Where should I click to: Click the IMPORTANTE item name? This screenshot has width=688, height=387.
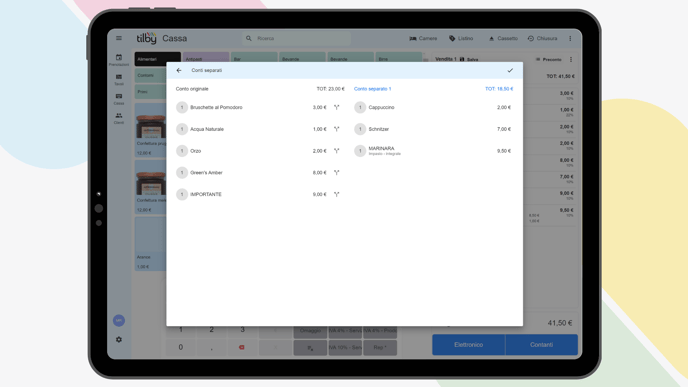[206, 194]
